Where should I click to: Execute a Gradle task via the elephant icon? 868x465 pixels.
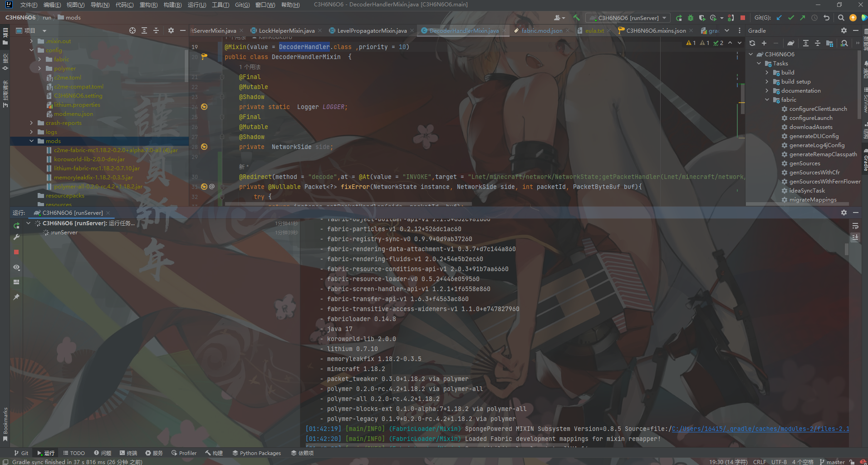point(791,43)
